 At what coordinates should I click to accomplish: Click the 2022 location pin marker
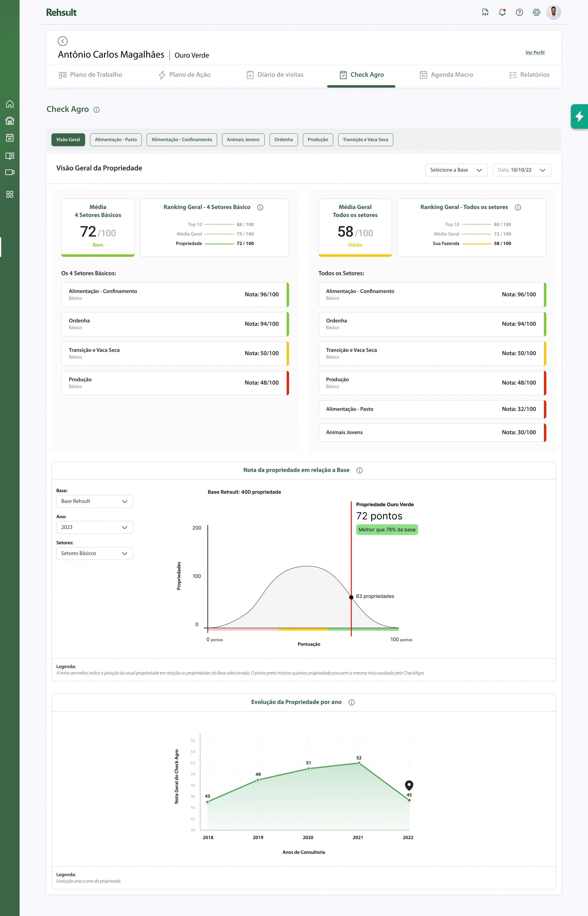click(409, 785)
